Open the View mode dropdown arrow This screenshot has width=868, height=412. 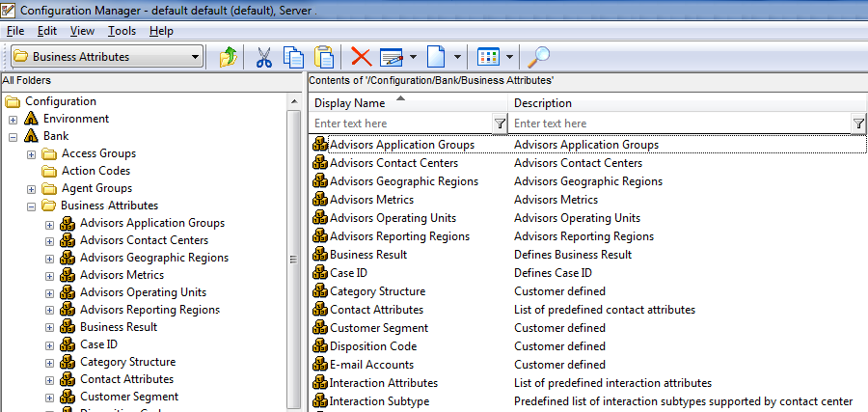pos(509,57)
